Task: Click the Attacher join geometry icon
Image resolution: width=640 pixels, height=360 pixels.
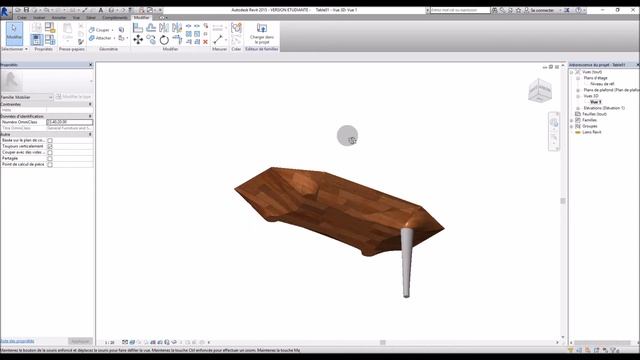Action: click(92, 38)
